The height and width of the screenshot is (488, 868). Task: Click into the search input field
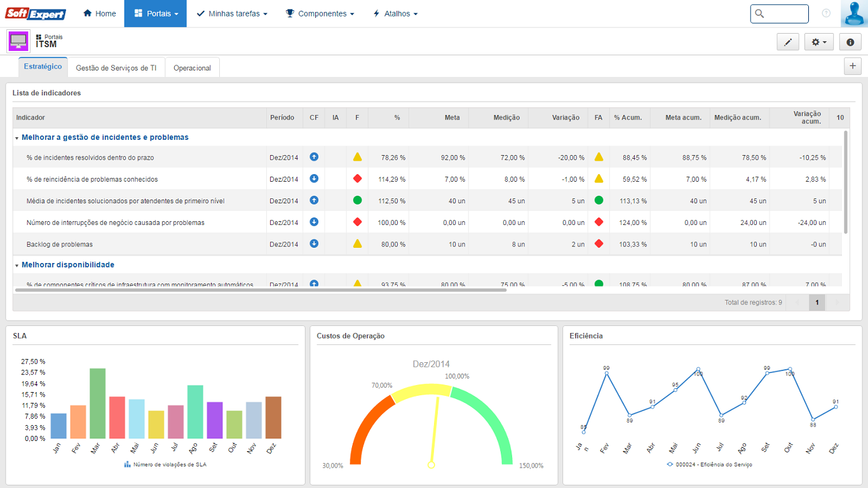[x=785, y=13]
